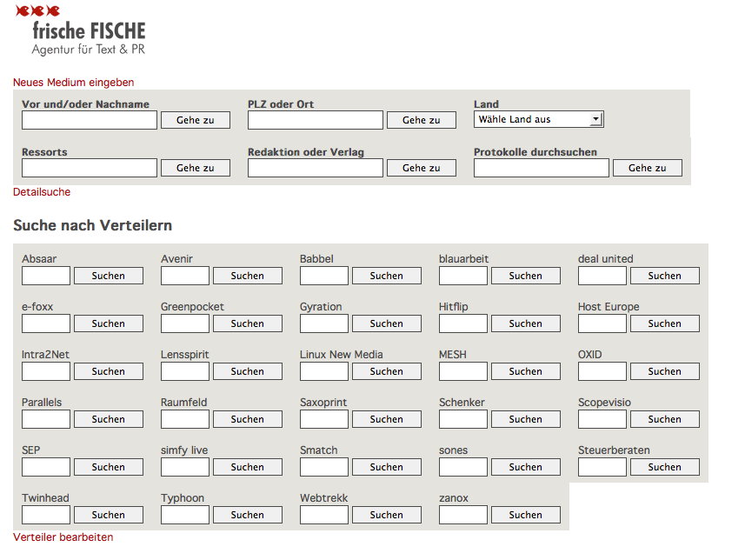The width and height of the screenshot is (745, 560).
Task: Click Suchen button under OXID
Action: click(665, 371)
